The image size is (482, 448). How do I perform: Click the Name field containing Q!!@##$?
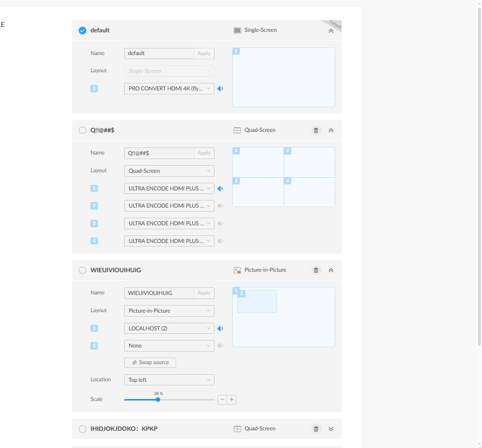(x=159, y=153)
